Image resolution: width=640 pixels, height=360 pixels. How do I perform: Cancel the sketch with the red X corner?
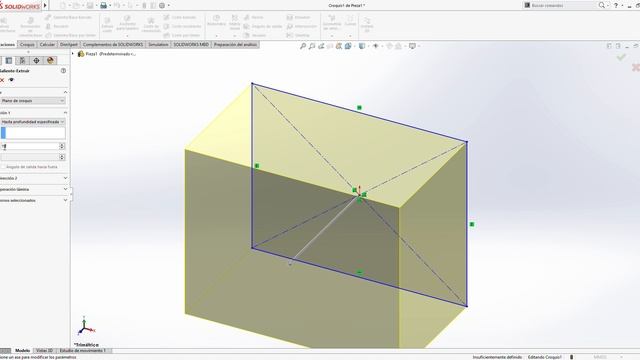tap(636, 67)
